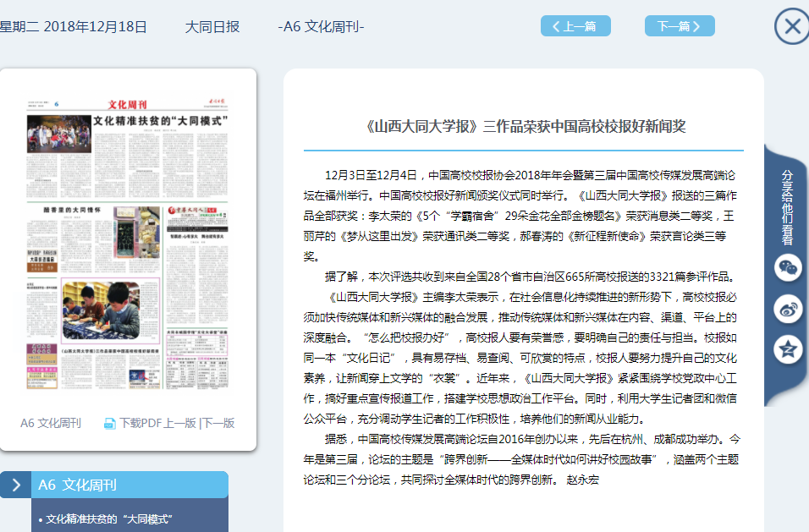The width and height of the screenshot is (809, 532).
Task: Open the next page edition (下一版)
Action: pos(218,423)
